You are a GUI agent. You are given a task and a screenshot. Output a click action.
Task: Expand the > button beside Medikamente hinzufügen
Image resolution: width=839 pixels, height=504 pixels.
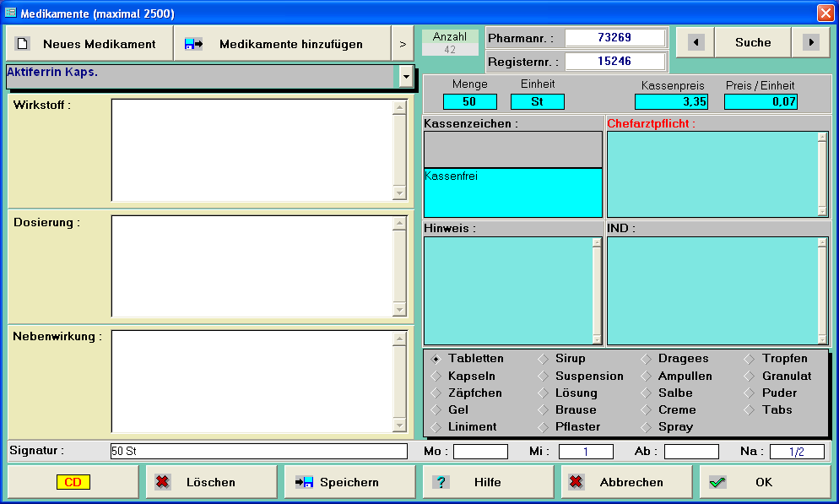tap(403, 44)
